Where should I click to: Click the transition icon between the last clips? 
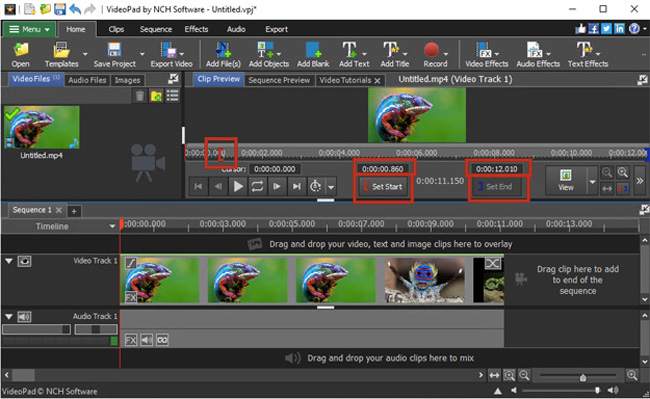[492, 263]
